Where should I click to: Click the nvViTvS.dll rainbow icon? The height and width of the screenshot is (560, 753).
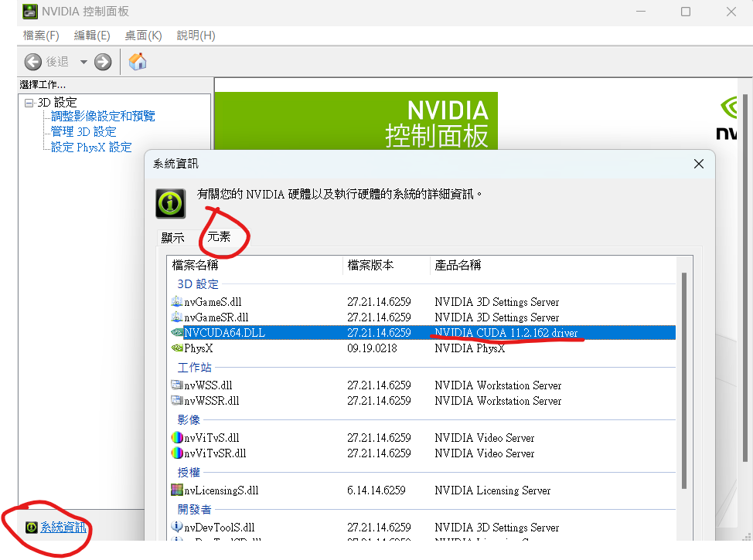[177, 438]
